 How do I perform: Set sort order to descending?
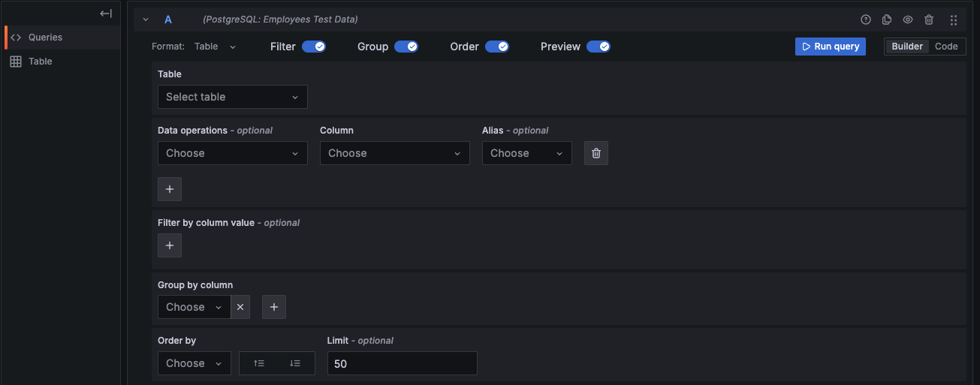click(295, 363)
